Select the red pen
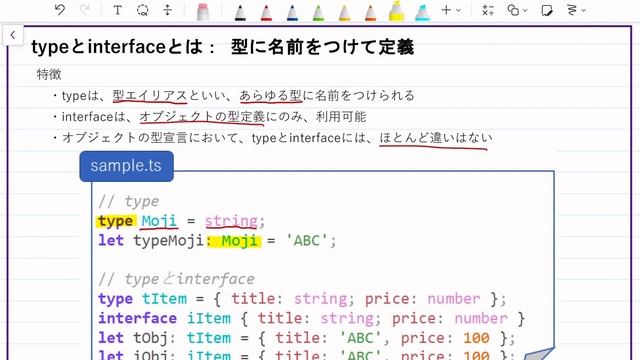The width and height of the screenshot is (640, 360). click(266, 12)
